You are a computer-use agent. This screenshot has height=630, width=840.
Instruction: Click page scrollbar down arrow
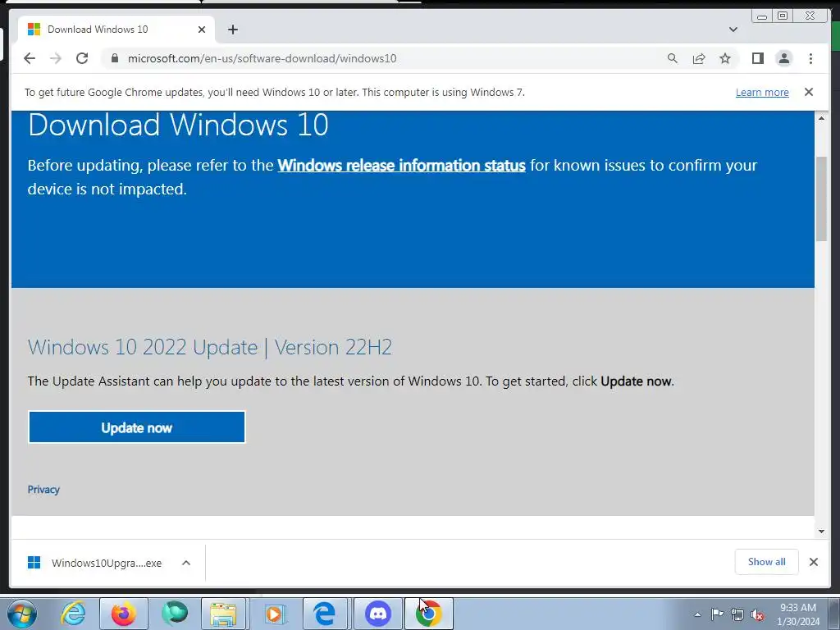(x=821, y=531)
